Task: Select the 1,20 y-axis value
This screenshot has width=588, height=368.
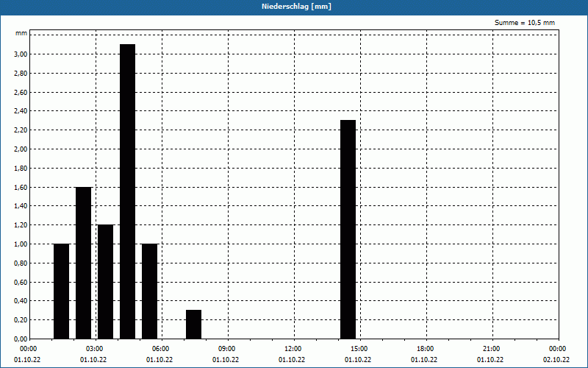Action: pyautogui.click(x=21, y=225)
